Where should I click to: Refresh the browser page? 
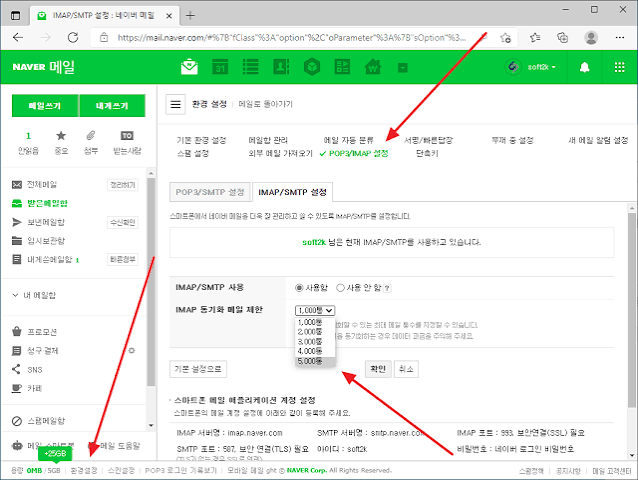pyautogui.click(x=73, y=38)
